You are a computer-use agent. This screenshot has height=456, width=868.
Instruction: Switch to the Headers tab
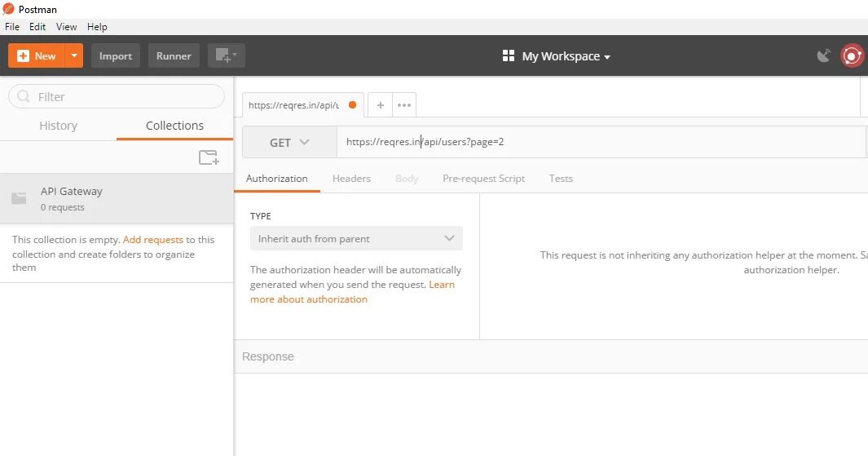[351, 179]
